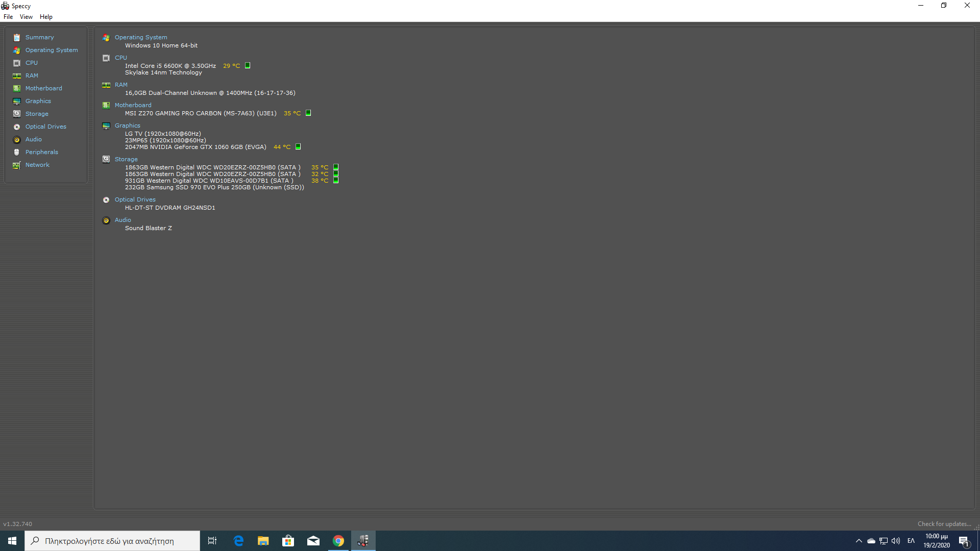Viewport: 980px width, 551px height.
Task: Open the Graphics heading link
Action: click(x=128, y=126)
